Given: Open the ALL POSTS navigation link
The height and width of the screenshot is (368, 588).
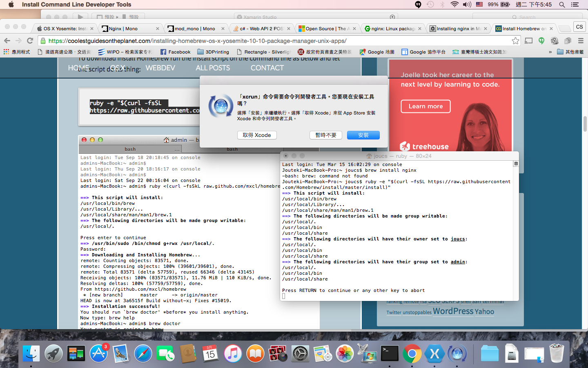Looking at the screenshot, I should click(213, 68).
